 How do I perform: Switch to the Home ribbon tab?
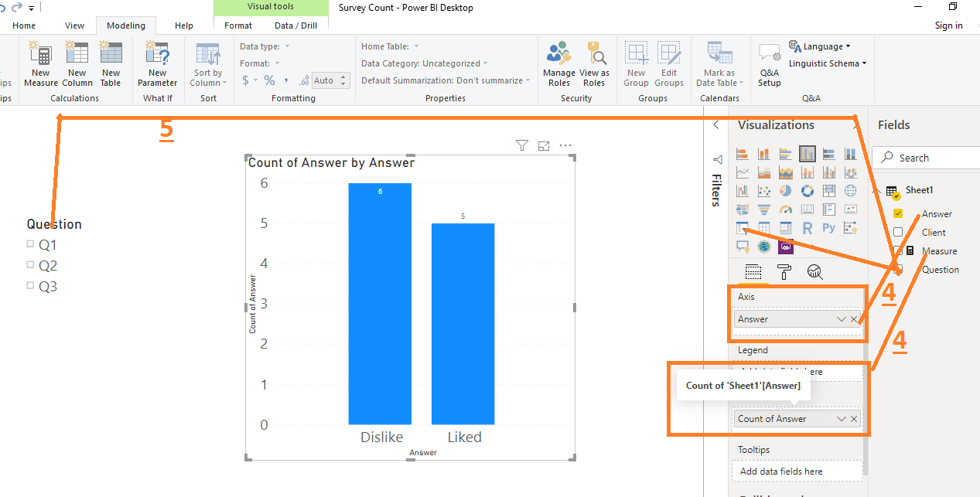(x=24, y=26)
